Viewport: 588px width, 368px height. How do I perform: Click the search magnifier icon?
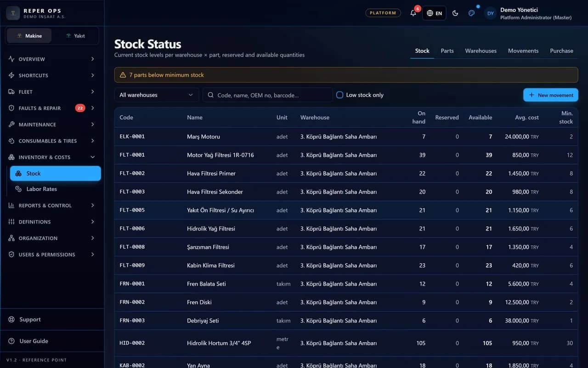(x=211, y=95)
